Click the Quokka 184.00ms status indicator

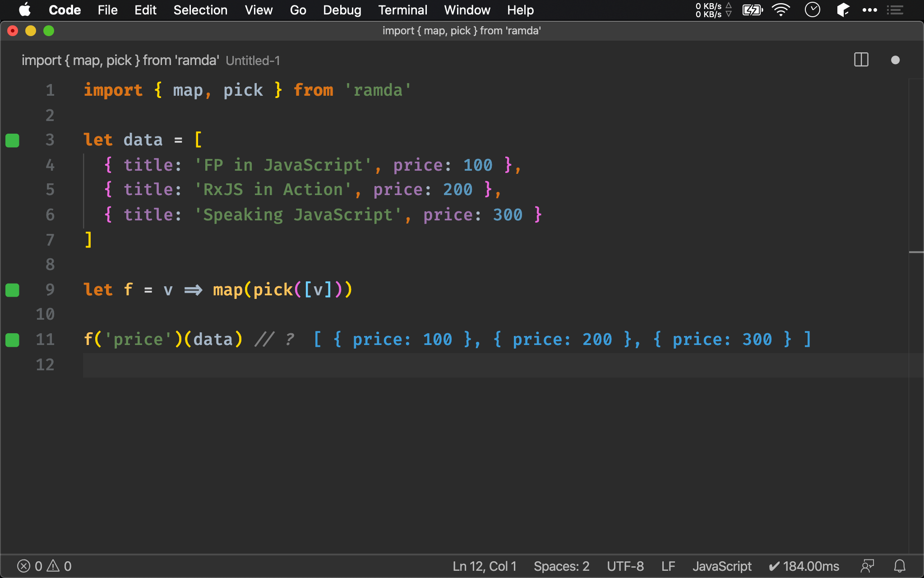click(804, 566)
